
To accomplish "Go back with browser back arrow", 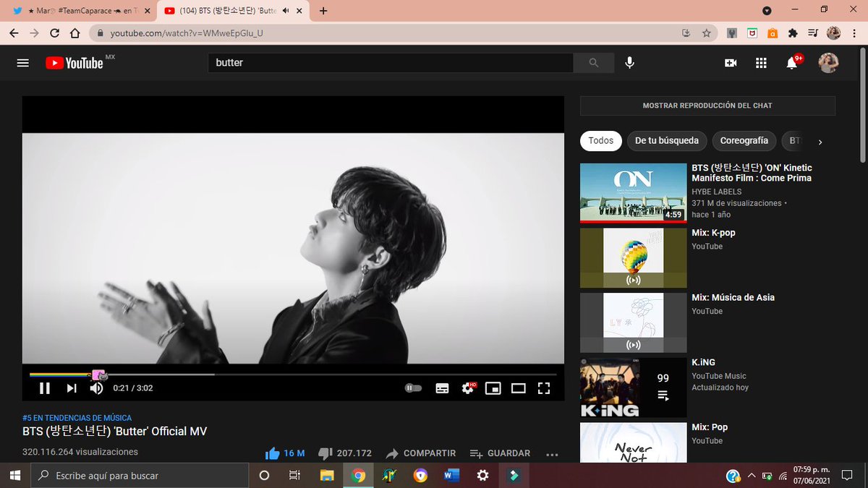I will [14, 33].
